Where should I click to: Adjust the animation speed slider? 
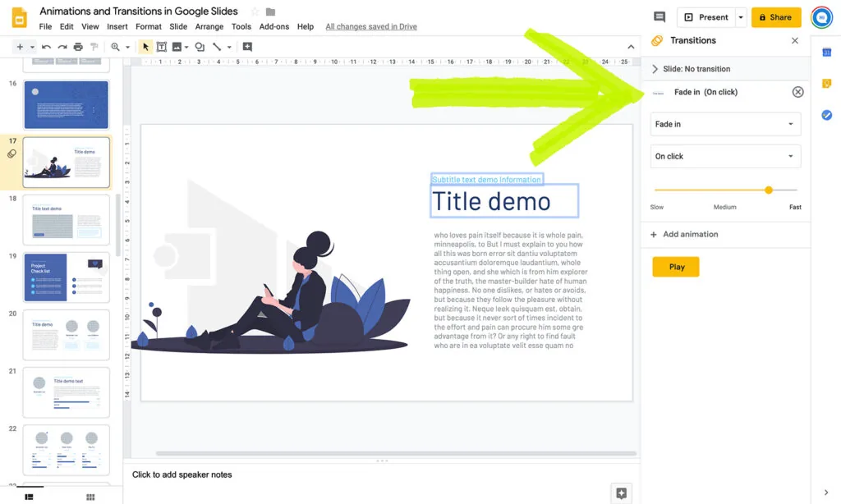769,190
